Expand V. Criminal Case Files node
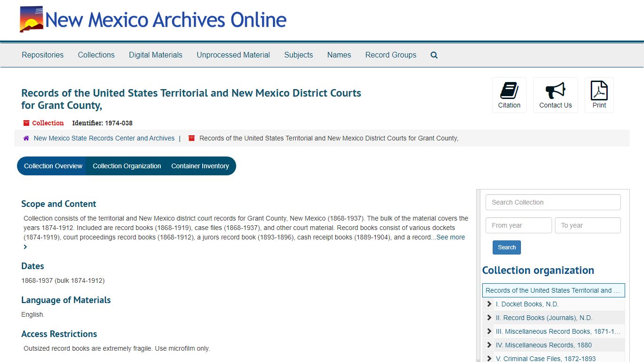Image resolution: width=644 pixels, height=362 pixels. (489, 359)
